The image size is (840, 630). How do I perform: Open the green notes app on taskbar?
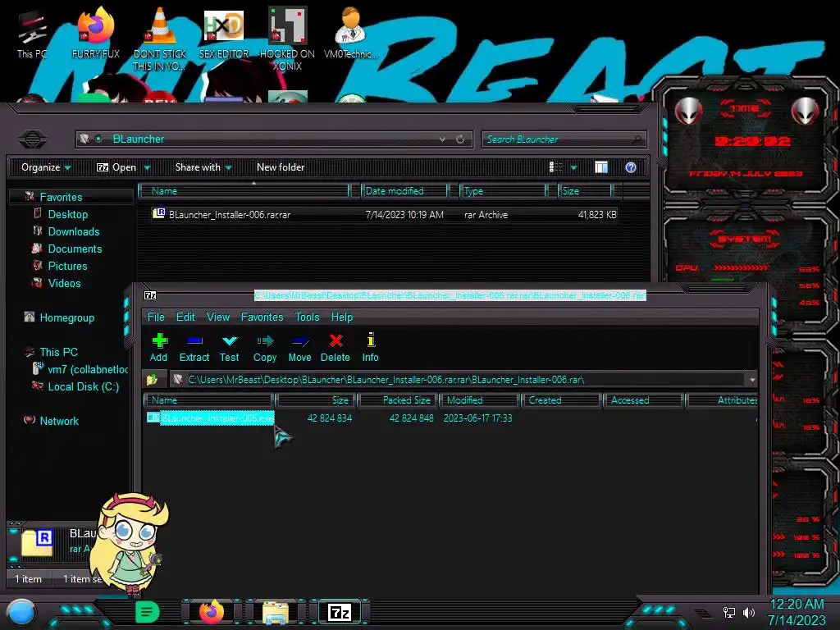(147, 612)
